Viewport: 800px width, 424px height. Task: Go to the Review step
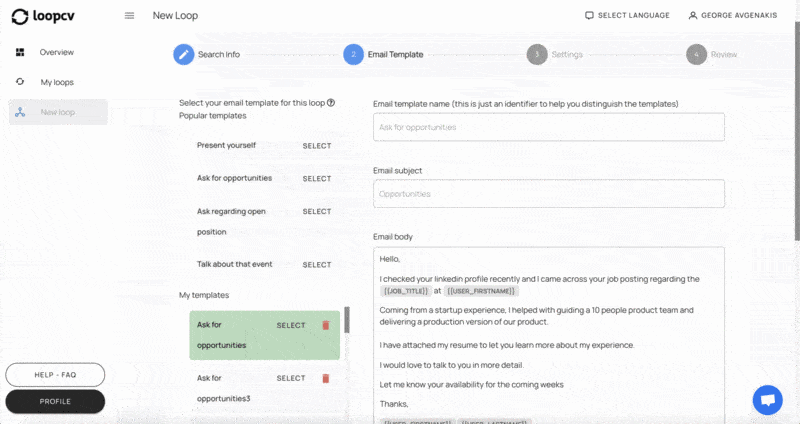coord(696,54)
